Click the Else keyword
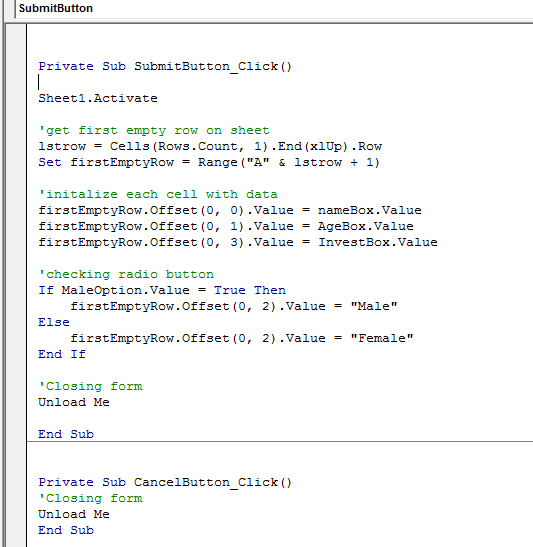The height and width of the screenshot is (547, 533). 54,322
